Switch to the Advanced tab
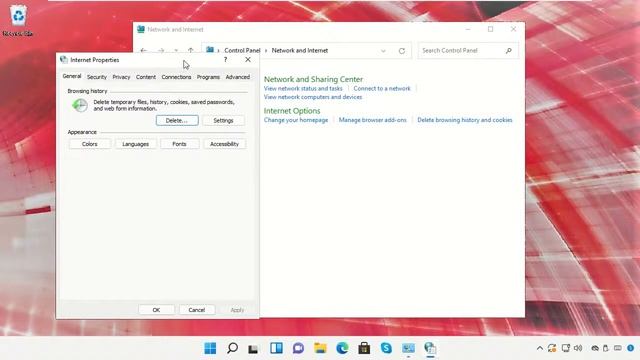Screen dimensions: 640x360 point(238,77)
